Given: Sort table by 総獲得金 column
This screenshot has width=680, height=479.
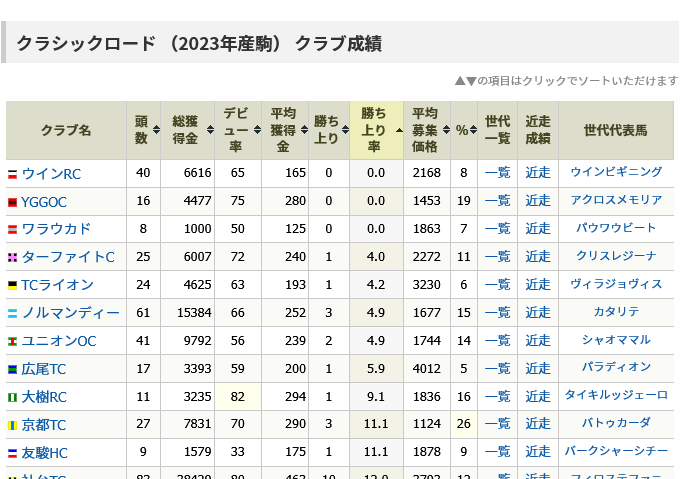Looking at the screenshot, I should pyautogui.click(x=186, y=130).
